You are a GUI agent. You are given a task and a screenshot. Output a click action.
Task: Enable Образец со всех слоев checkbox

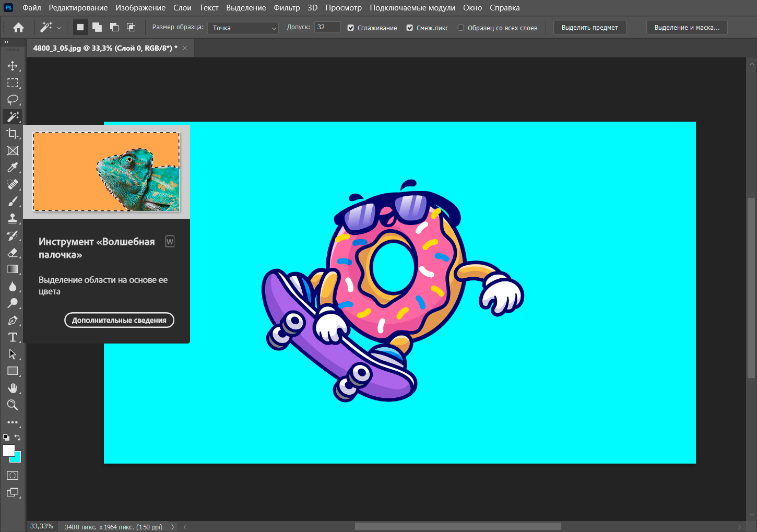click(461, 28)
